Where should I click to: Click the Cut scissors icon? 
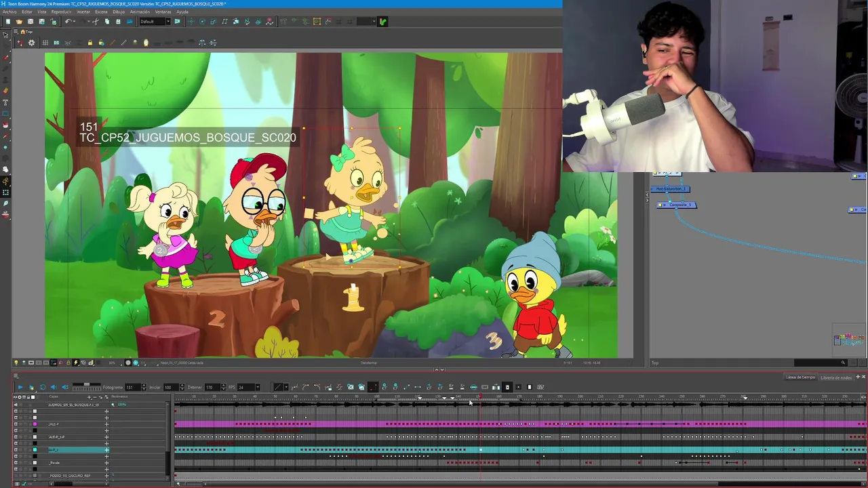coord(95,22)
